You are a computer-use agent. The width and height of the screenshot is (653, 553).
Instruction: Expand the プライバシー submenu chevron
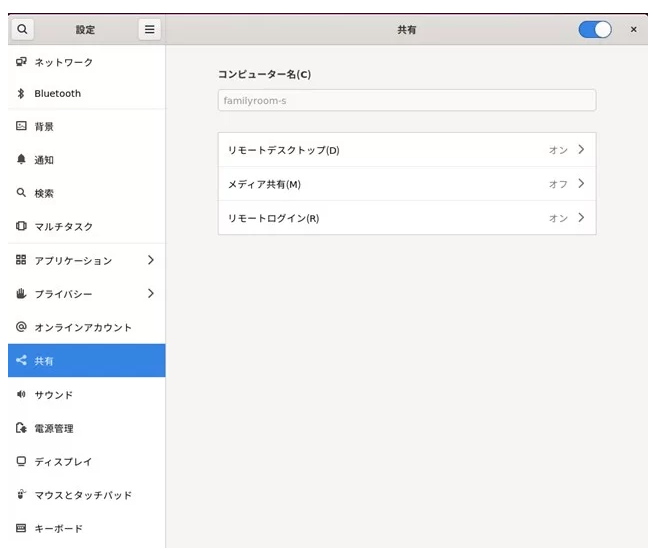tap(151, 294)
